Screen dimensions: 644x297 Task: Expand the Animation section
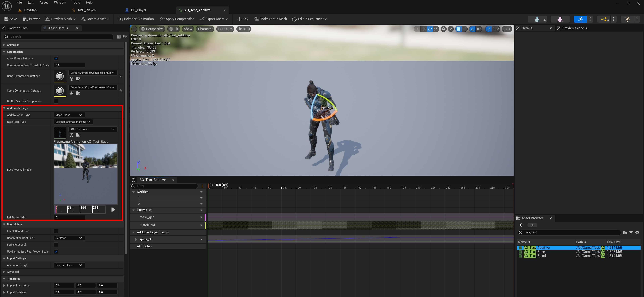coord(4,45)
